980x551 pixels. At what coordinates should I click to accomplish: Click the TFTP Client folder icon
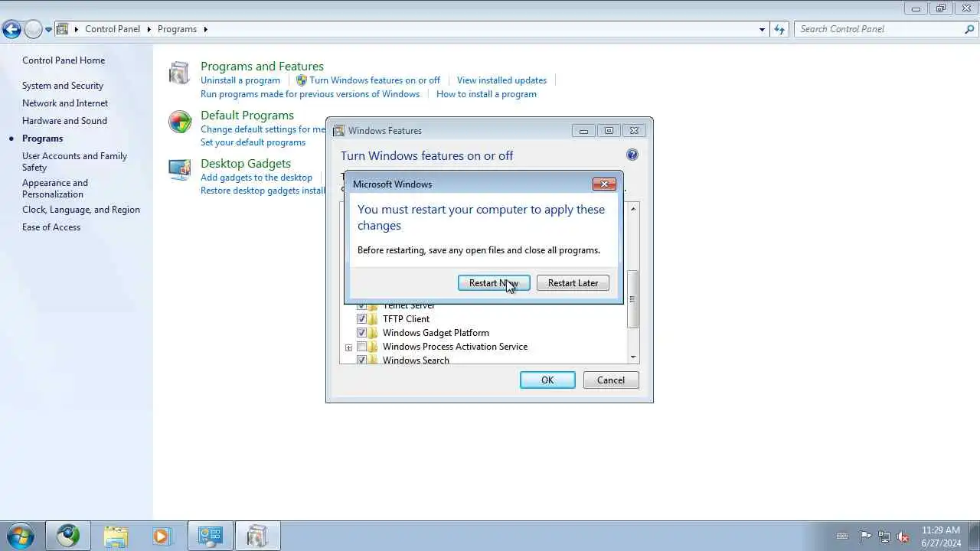click(x=373, y=319)
